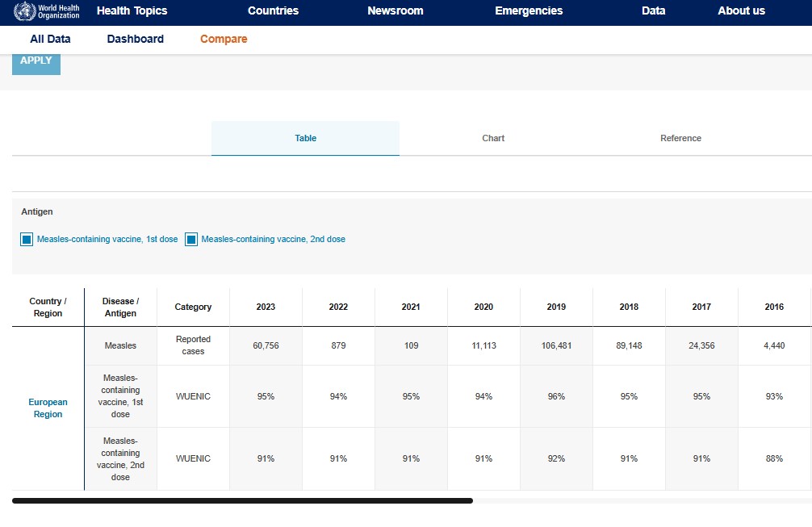Open the European Region link
Screen dimensions: 812x527
click(x=48, y=408)
